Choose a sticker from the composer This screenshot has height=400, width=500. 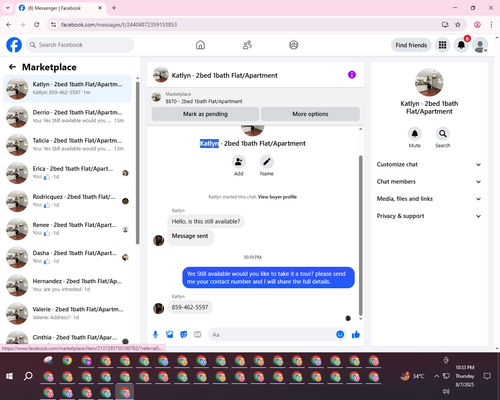[184, 334]
